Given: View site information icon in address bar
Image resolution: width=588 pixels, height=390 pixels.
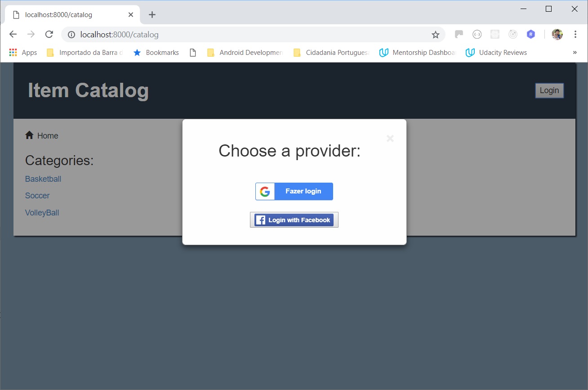Looking at the screenshot, I should click(x=71, y=35).
